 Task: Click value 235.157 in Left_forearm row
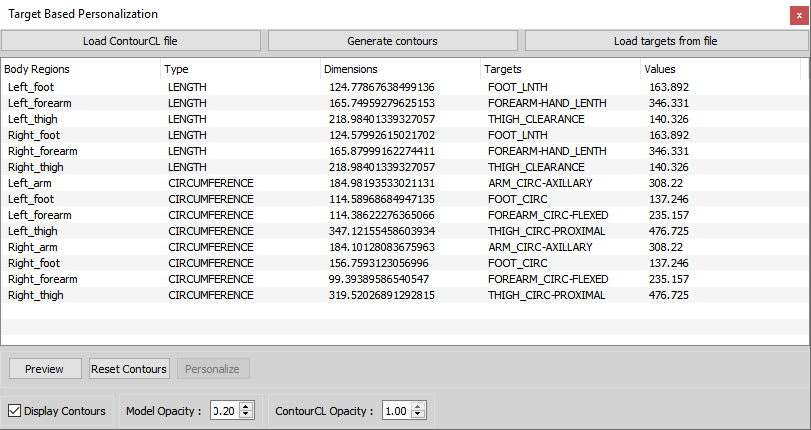[669, 215]
